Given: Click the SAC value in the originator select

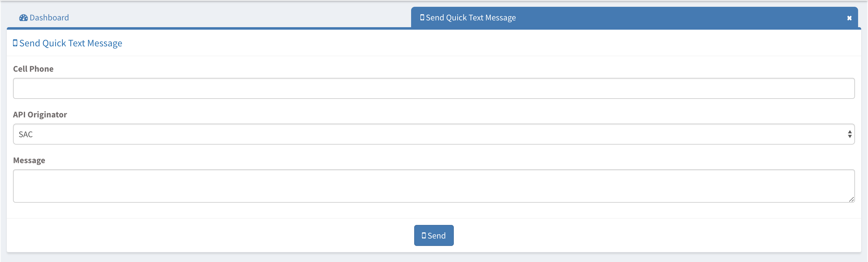Looking at the screenshot, I should pos(26,134).
